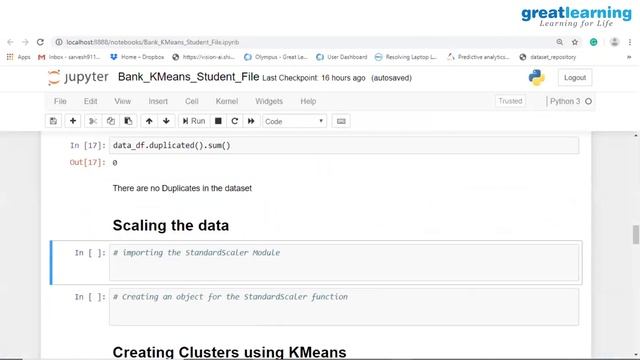Click the Creating an object for StandardScaler cell
The width and height of the screenshot is (640, 360).
pyautogui.click(x=344, y=307)
